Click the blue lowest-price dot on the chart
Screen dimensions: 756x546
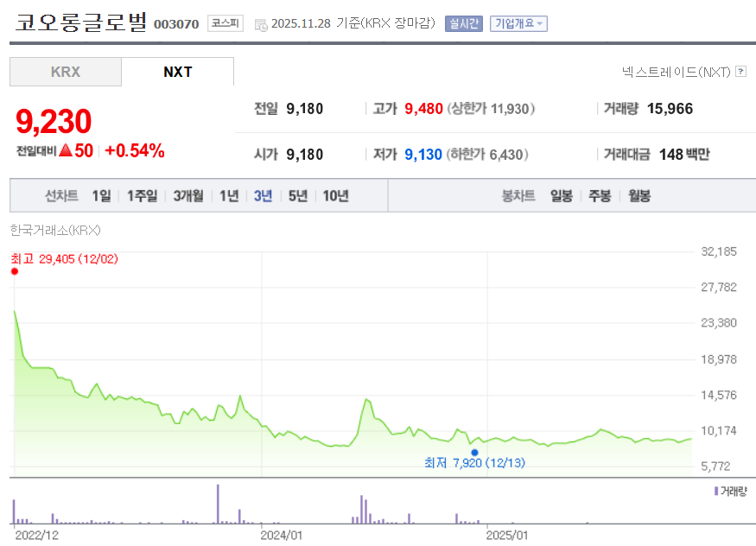(x=474, y=453)
